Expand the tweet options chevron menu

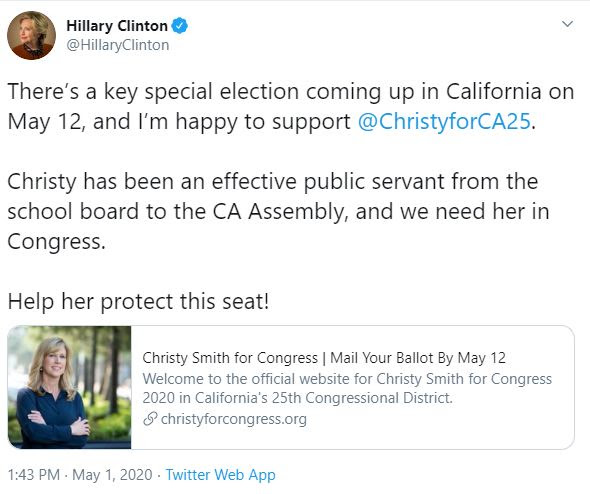[x=567, y=24]
